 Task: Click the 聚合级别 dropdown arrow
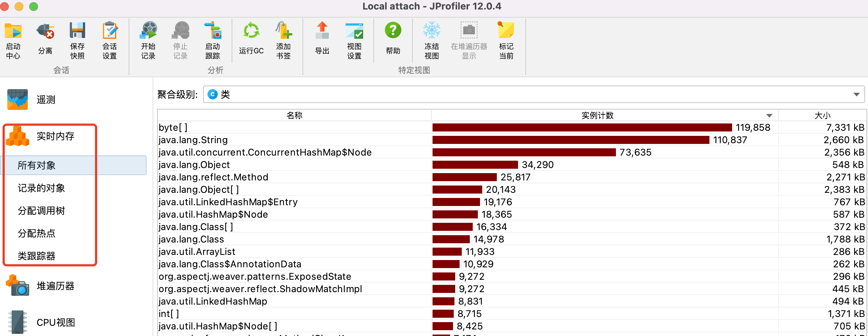click(856, 95)
